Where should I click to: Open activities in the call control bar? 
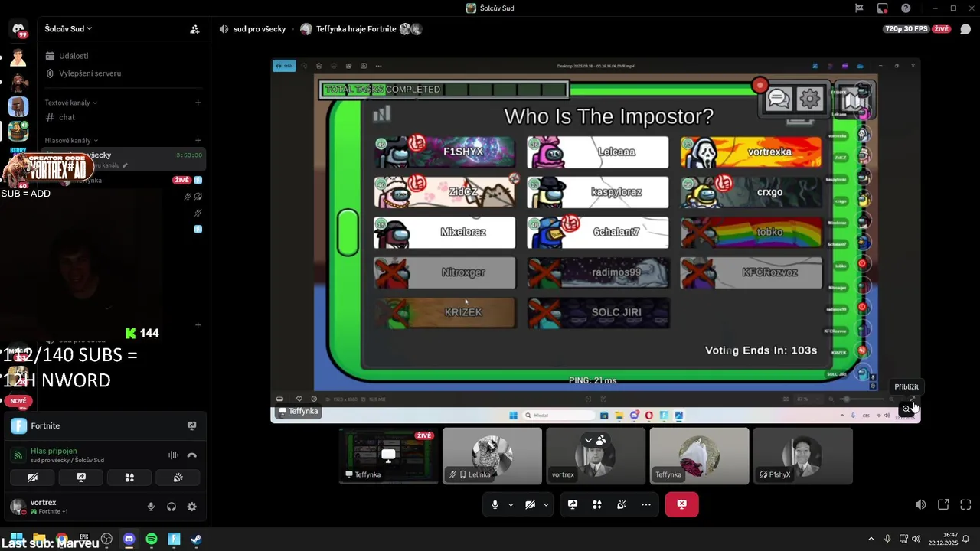[x=597, y=505]
